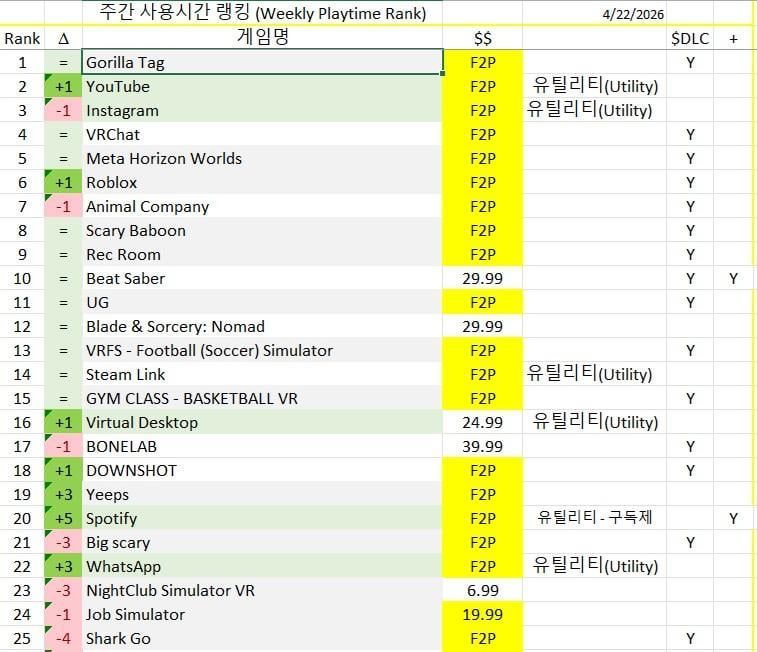Screen dimensions: 757x652
Task: Click the 24.99 price cell
Action: 482,422
